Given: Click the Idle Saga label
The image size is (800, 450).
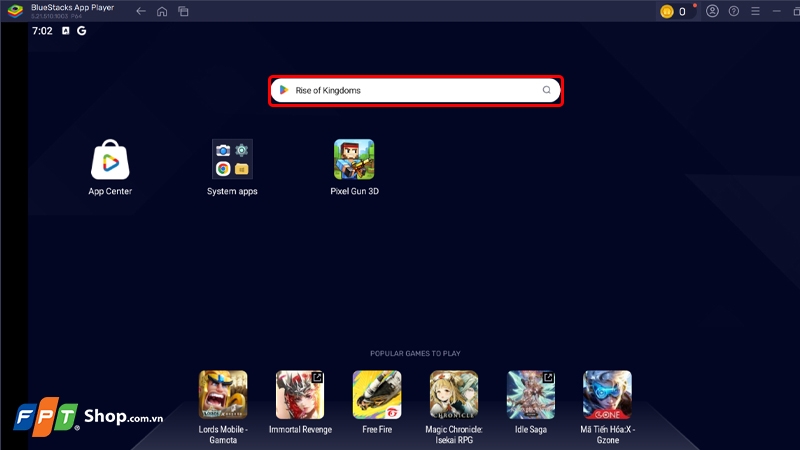Looking at the screenshot, I should coord(531,430).
